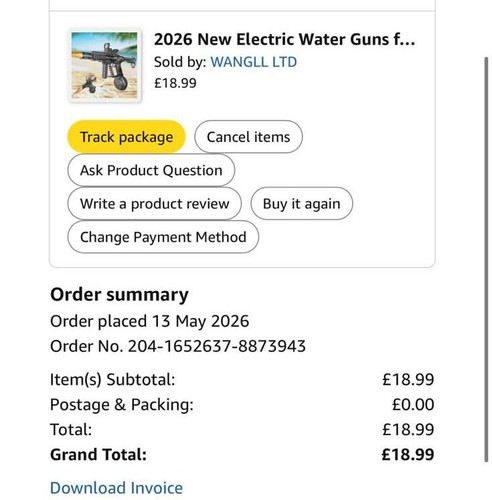492x500 pixels.
Task: Click the Sold by label text
Action: 180,62
